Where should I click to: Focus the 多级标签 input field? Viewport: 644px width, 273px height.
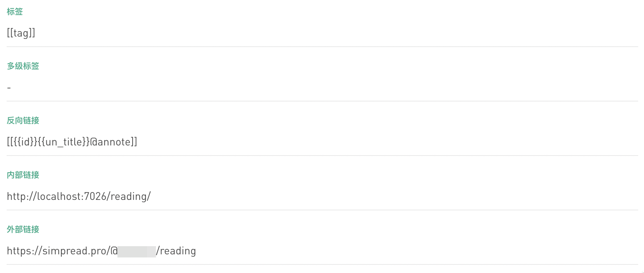click(322, 87)
